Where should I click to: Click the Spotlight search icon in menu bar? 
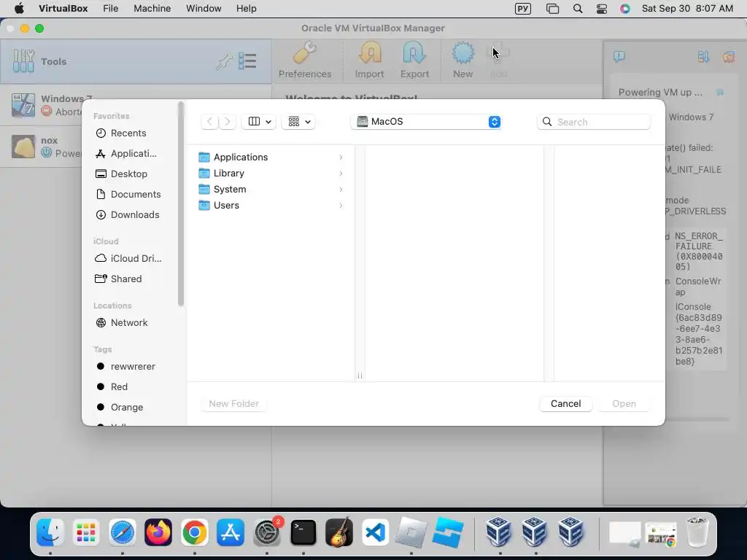578,9
